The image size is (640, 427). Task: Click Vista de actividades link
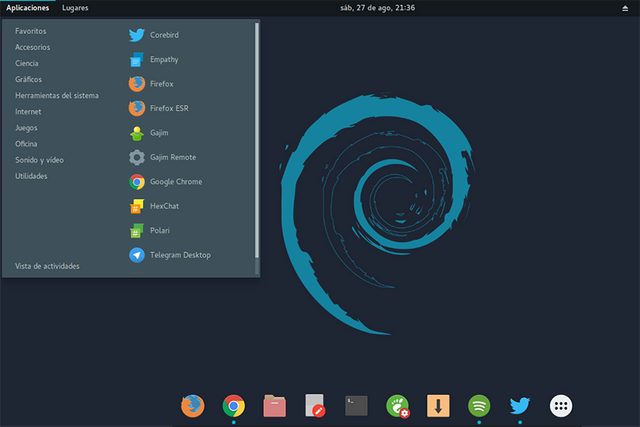pos(47,266)
